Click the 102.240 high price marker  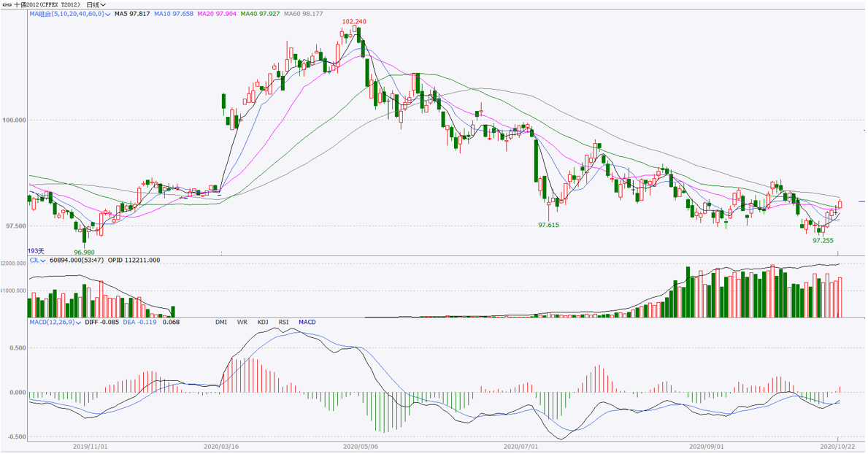353,22
